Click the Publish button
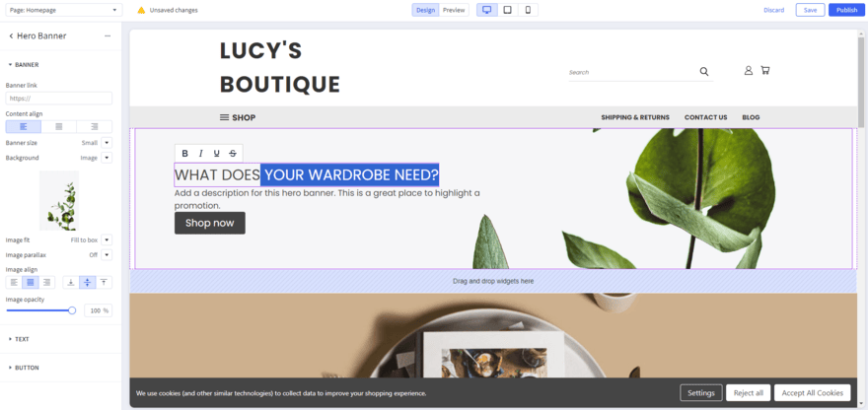Screen dimensions: 868x410 point(847,10)
